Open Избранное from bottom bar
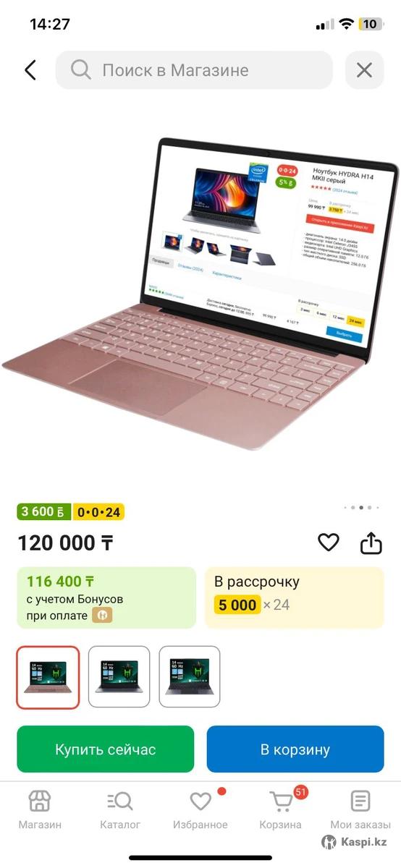This screenshot has height=868, width=401. click(x=200, y=811)
